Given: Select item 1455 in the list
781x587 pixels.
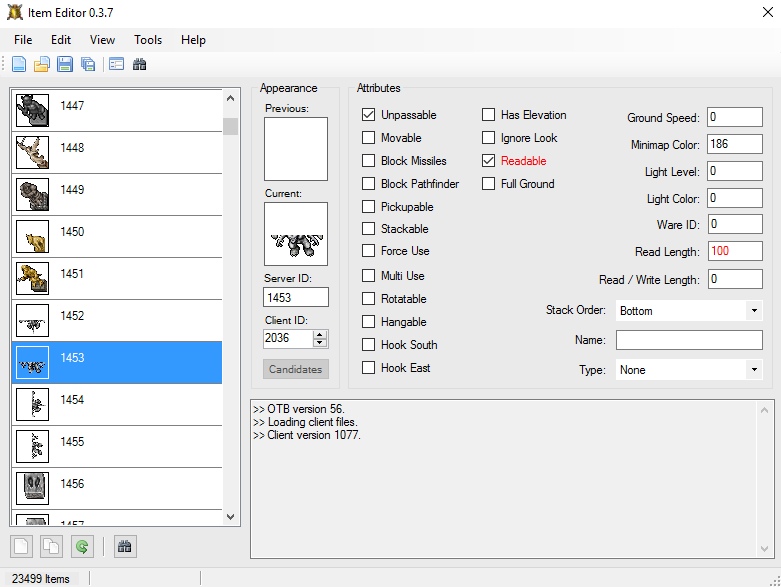Looking at the screenshot, I should (117, 447).
